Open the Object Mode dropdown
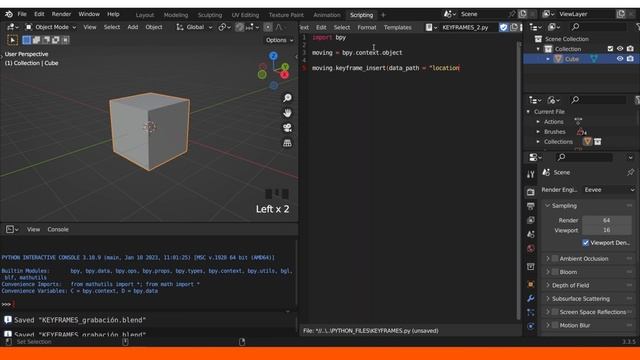 51,27
